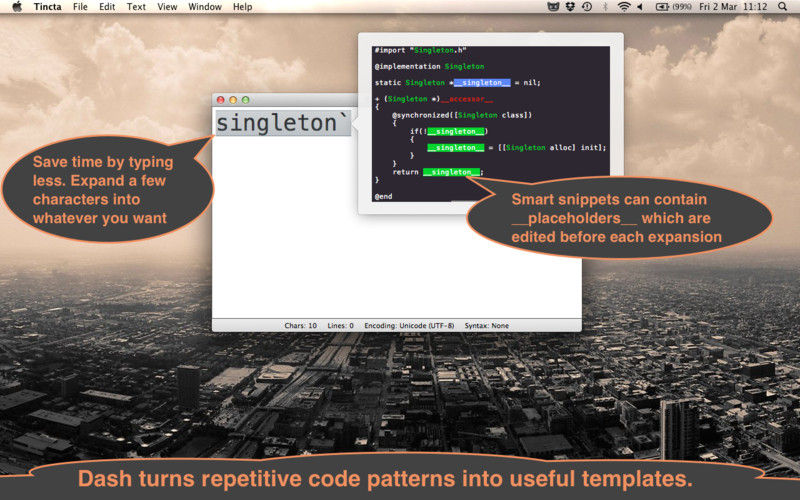Click the cat-face menu bar icon
The image size is (800, 500).
click(x=553, y=7)
